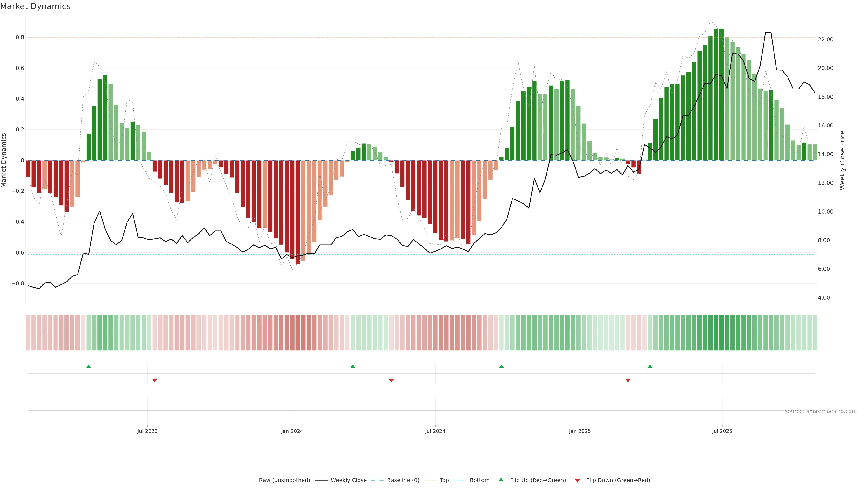Click the darkest green heat strip cell
868x488 pixels.
tap(722, 333)
